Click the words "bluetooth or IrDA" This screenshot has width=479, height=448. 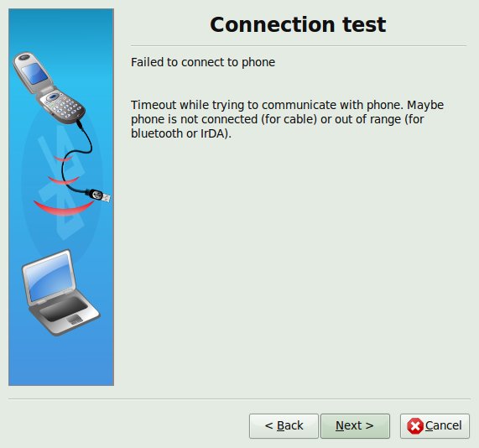[x=178, y=133]
